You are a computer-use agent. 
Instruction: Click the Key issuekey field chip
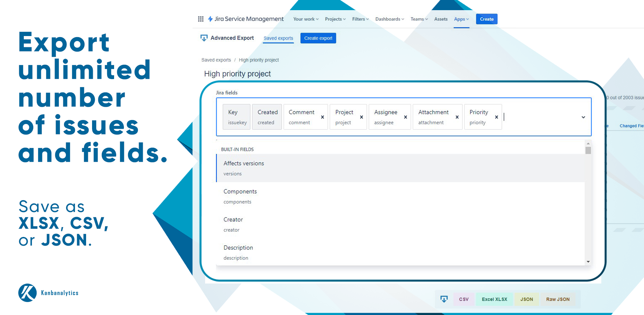tap(237, 117)
